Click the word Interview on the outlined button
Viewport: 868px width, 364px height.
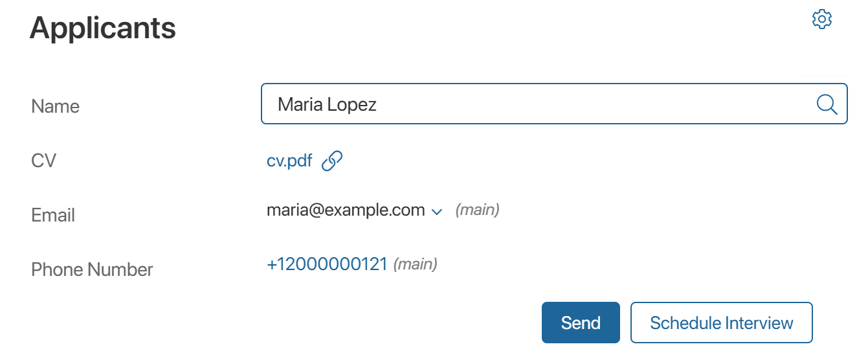(x=759, y=323)
